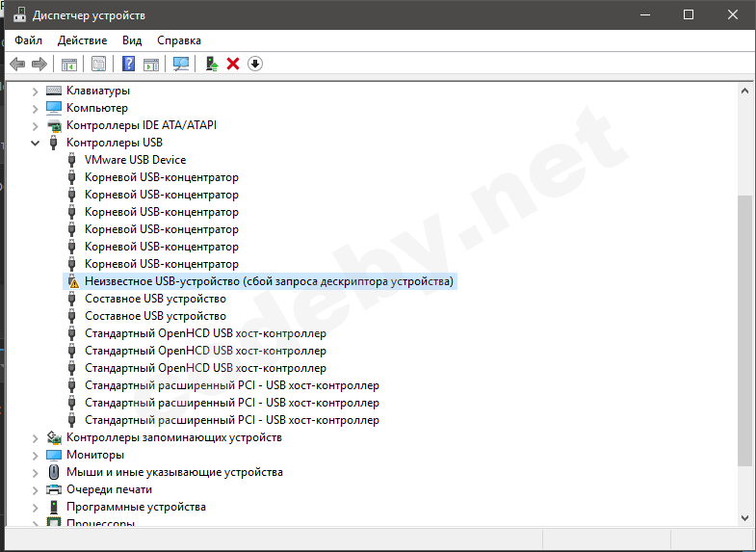Open the Справка menu
The height and width of the screenshot is (552, 756).
(x=179, y=40)
